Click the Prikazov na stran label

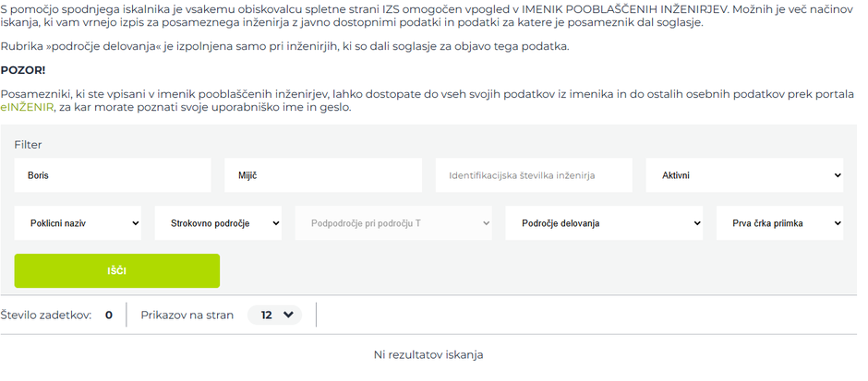click(x=187, y=316)
